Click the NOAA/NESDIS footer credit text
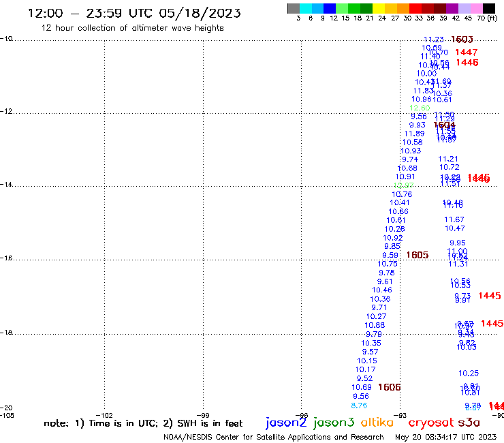The image size is (504, 443). 274,437
